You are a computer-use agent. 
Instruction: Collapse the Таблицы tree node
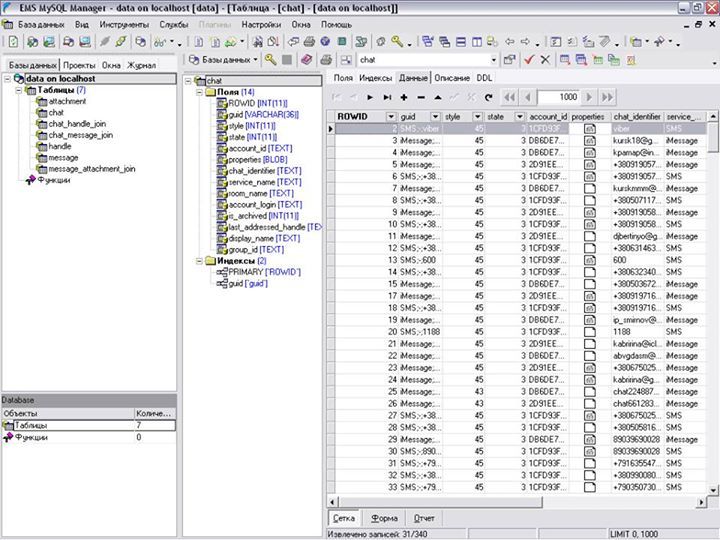click(x=20, y=90)
